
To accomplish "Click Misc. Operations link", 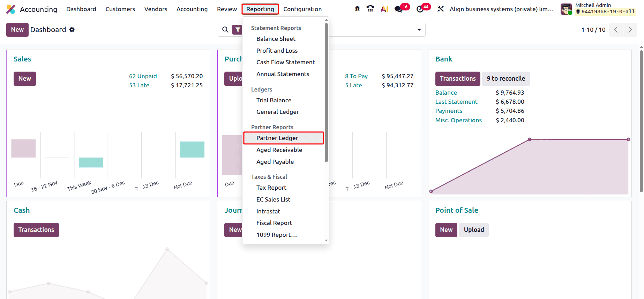I will (458, 120).
